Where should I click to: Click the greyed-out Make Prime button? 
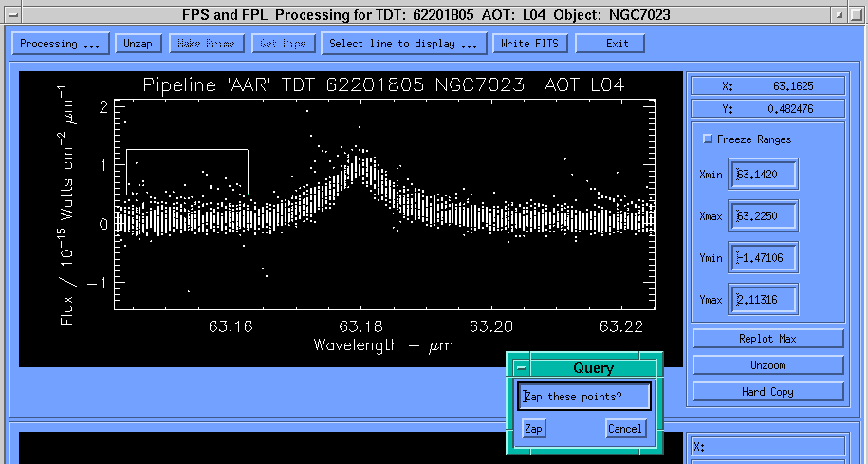[x=208, y=44]
